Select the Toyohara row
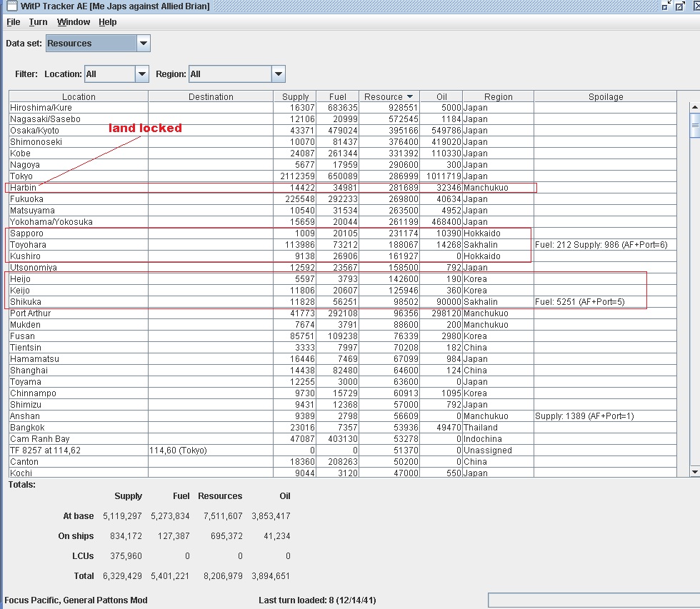 [342, 245]
